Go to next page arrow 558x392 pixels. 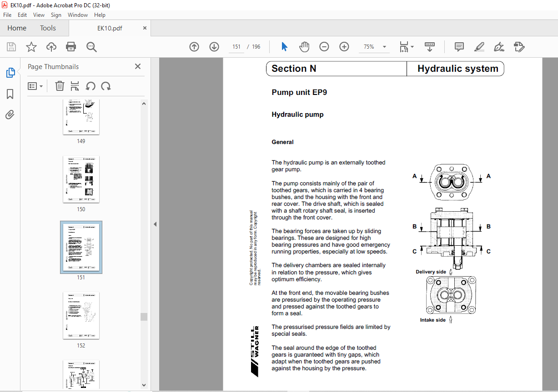pos(214,47)
